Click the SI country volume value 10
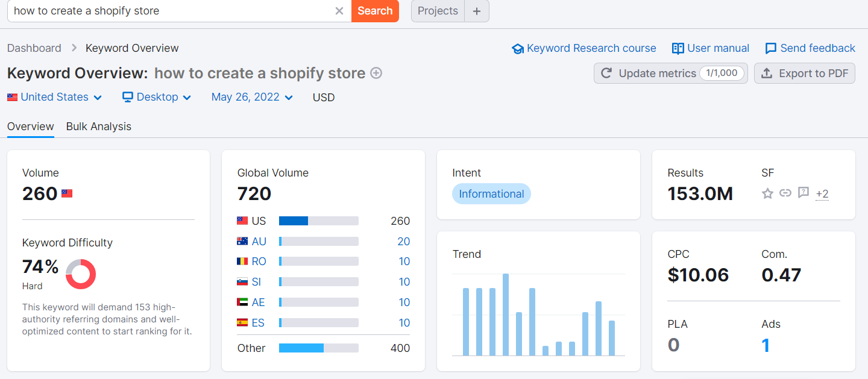The width and height of the screenshot is (868, 379). coord(404,282)
